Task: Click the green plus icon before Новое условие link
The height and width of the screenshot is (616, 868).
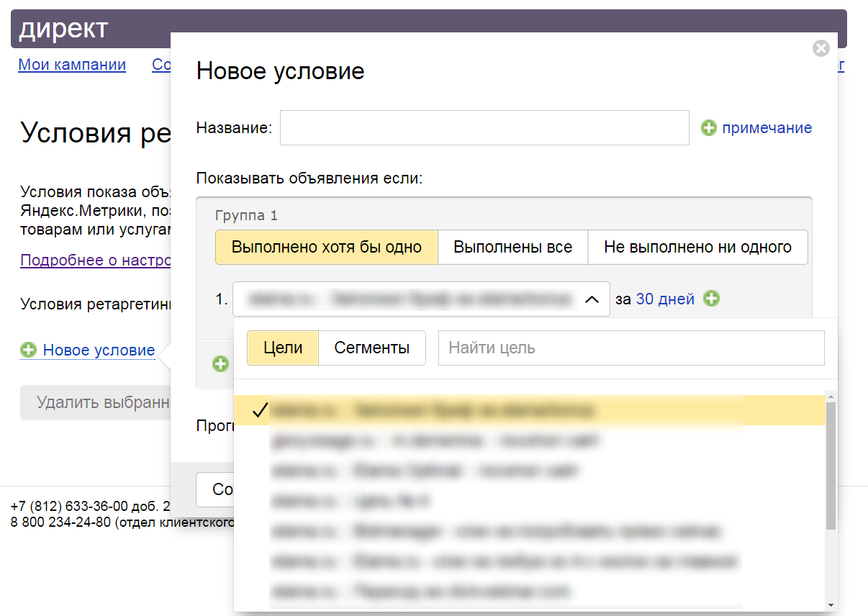Action: (x=29, y=350)
